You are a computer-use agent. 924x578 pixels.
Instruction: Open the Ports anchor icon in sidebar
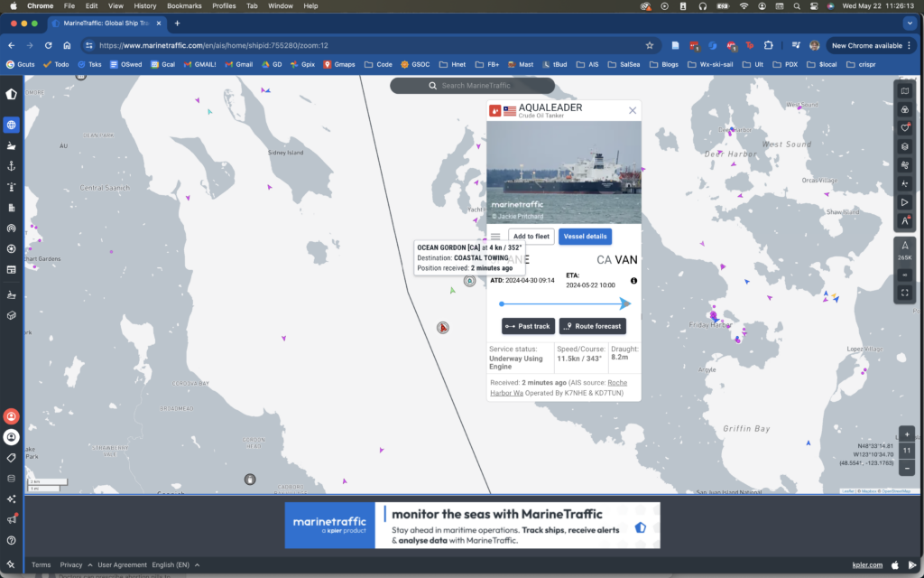[11, 166]
